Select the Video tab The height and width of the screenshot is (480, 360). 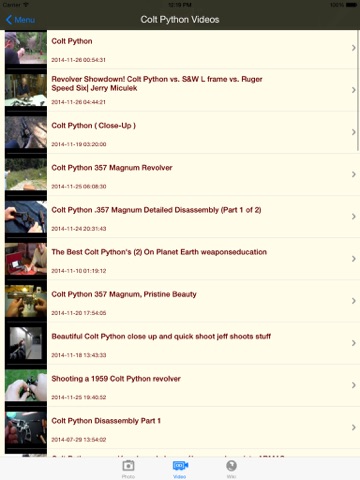tap(180, 469)
